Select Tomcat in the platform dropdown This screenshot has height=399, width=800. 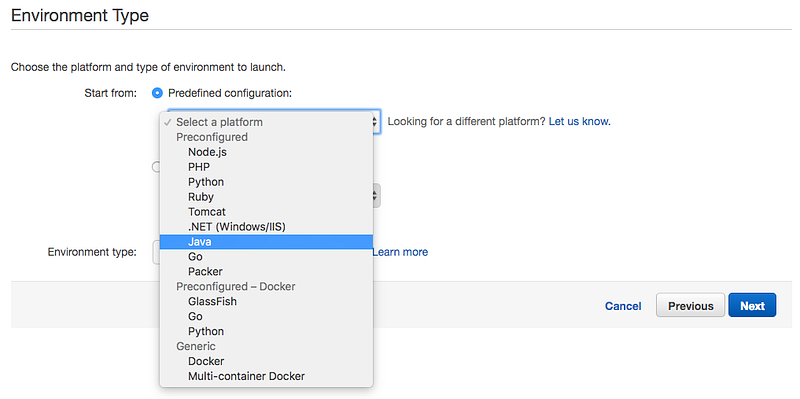266,212
